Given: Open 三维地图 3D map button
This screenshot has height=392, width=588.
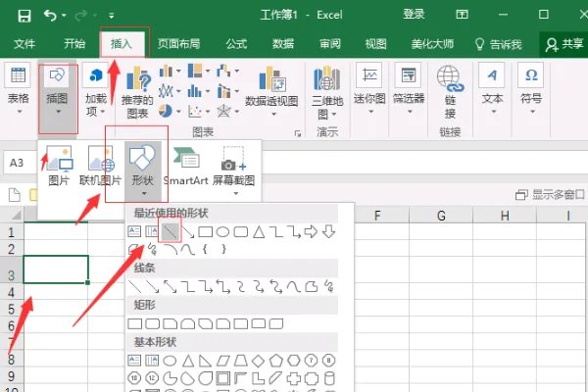Looking at the screenshot, I should pos(327,92).
